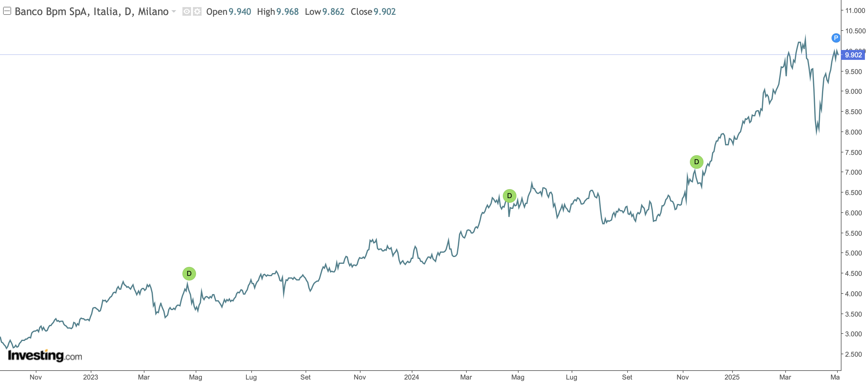Open the dividend D marker near Nov 2024
Viewport: 868px width, 382px height.
pos(696,162)
